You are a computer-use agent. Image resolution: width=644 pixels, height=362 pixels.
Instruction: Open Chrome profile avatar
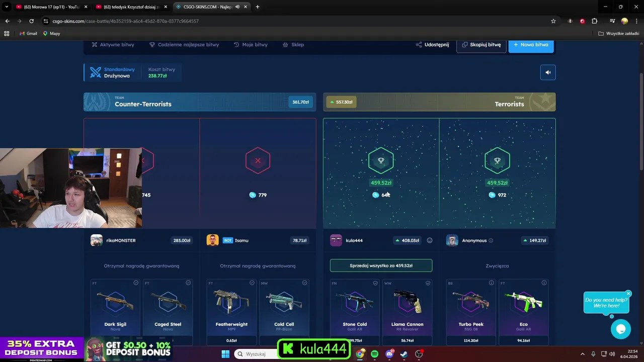pos(624,21)
